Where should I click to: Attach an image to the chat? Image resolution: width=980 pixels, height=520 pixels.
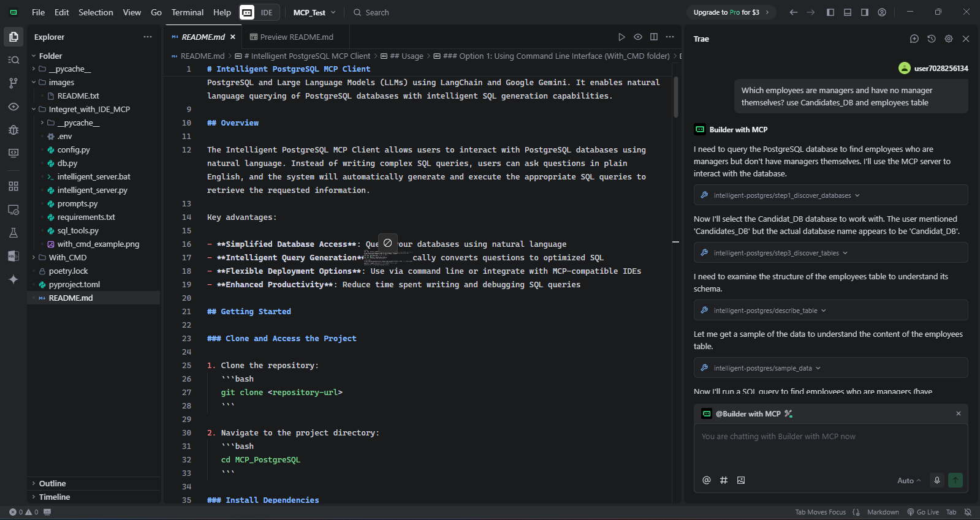(x=741, y=480)
